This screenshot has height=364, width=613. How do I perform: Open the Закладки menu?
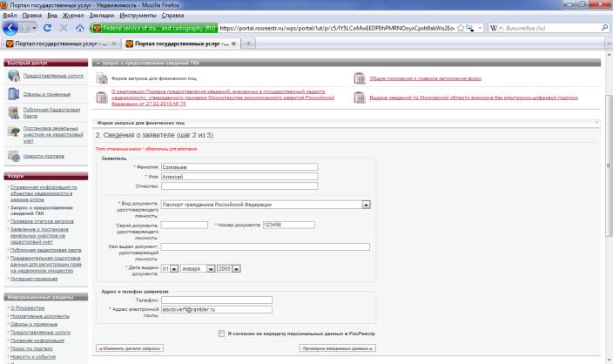pos(102,16)
